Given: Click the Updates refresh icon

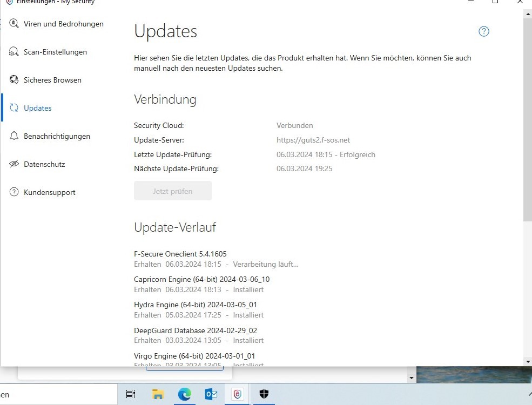Looking at the screenshot, I should pyautogui.click(x=14, y=108).
